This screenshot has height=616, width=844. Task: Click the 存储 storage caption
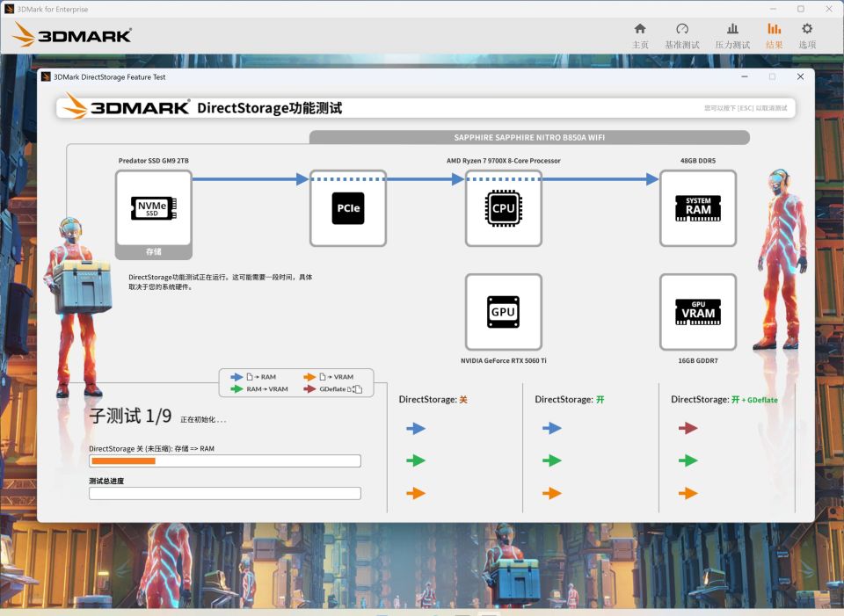click(x=153, y=252)
